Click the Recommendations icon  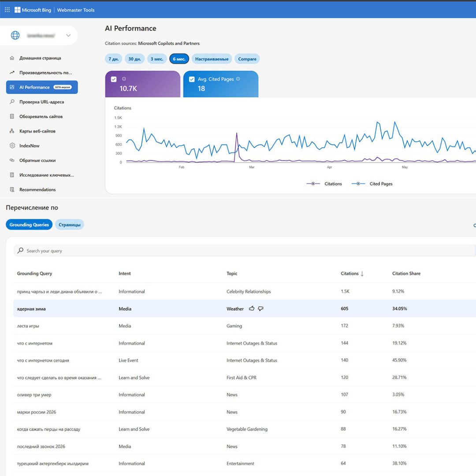[12, 190]
